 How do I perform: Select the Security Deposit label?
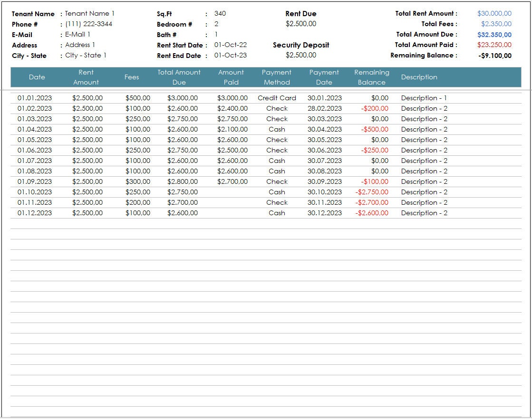[301, 45]
